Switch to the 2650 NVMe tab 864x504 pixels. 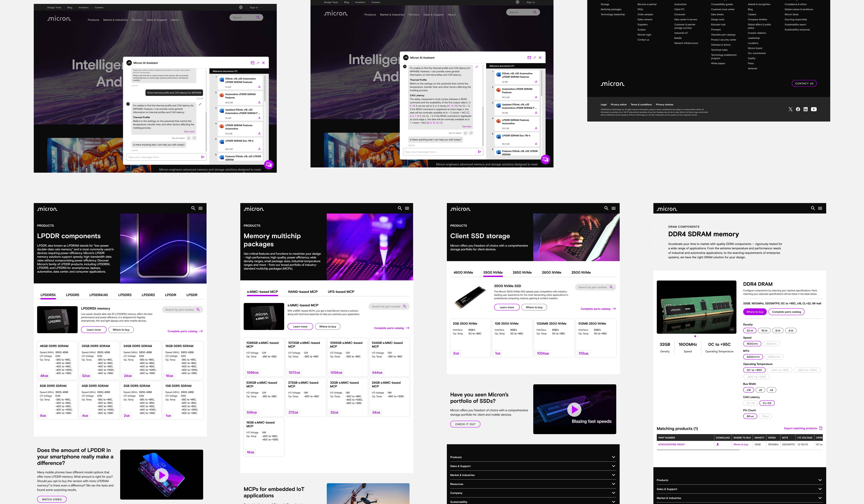(522, 273)
